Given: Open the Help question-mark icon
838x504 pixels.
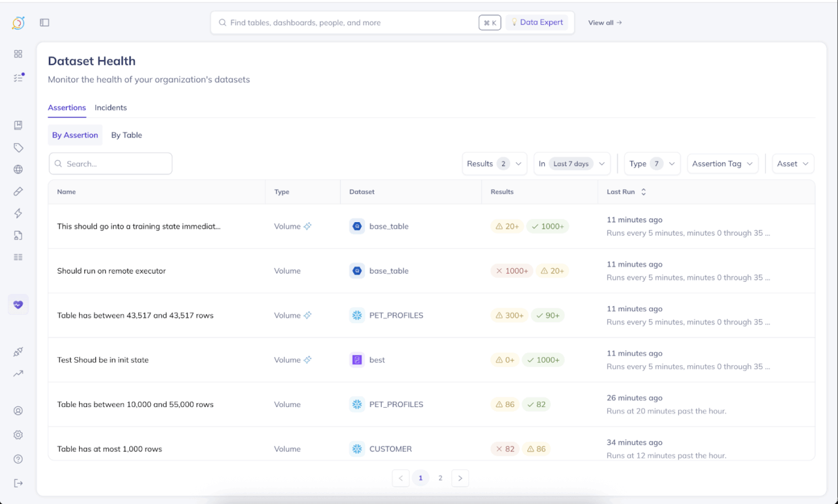Looking at the screenshot, I should coord(18,459).
